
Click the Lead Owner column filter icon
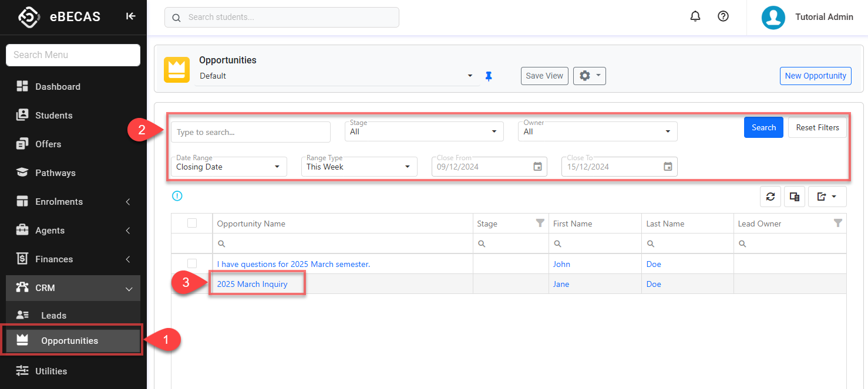[838, 223]
